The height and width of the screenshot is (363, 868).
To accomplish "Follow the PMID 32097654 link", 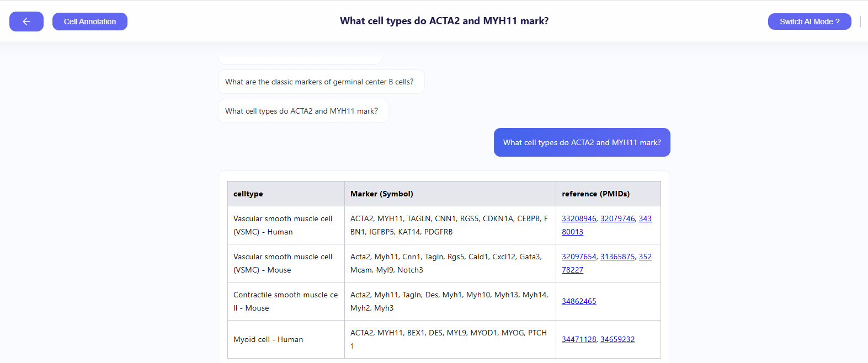I will tap(579, 257).
